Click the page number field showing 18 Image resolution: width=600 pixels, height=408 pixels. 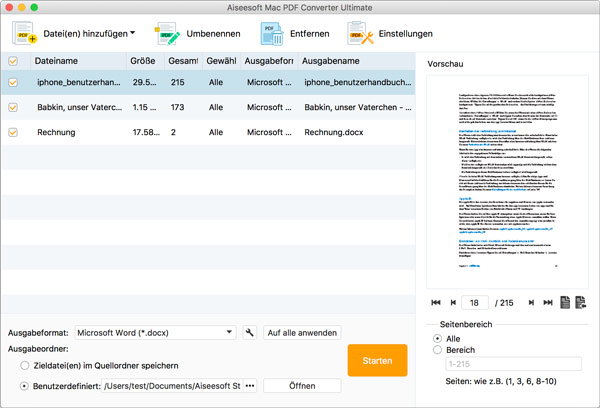(x=473, y=303)
